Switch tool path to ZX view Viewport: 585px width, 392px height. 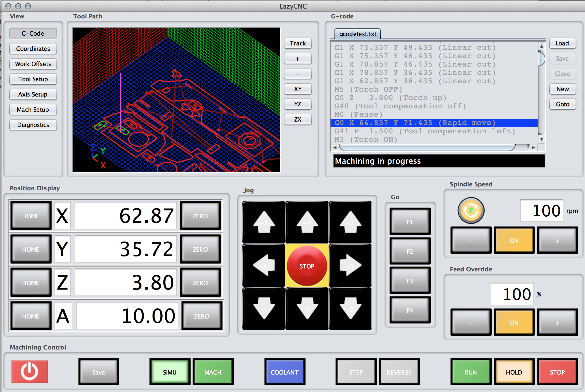point(298,119)
